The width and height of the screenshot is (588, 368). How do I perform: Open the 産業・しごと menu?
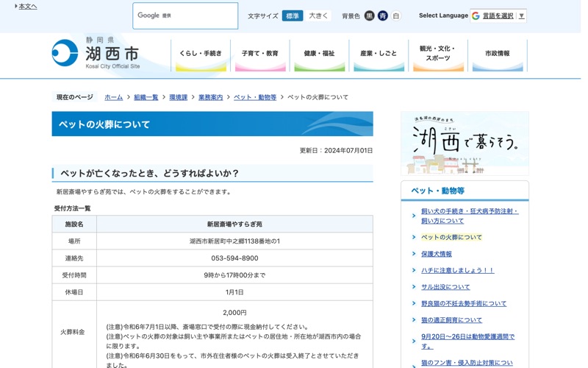(x=379, y=55)
